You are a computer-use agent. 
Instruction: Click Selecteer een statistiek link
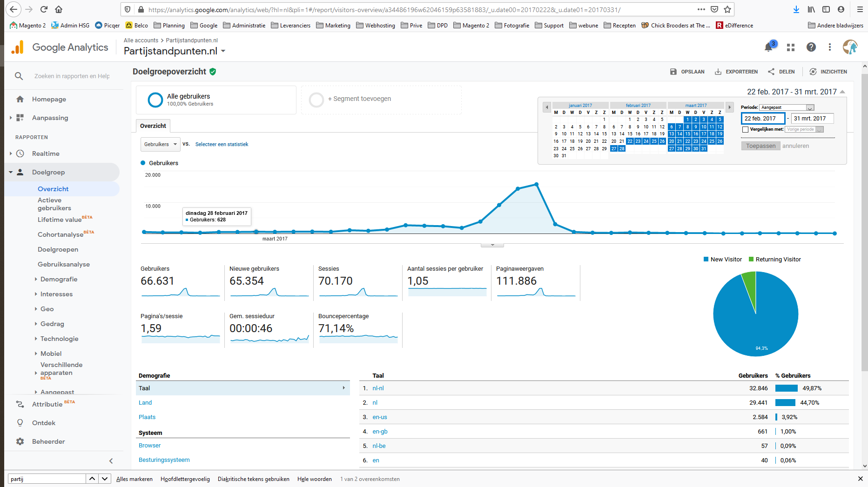[222, 144]
